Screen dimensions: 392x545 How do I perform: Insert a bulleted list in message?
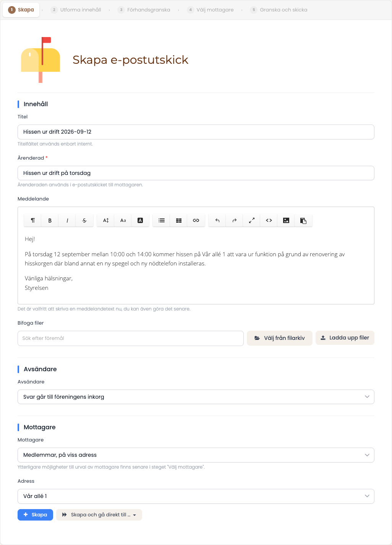162,220
